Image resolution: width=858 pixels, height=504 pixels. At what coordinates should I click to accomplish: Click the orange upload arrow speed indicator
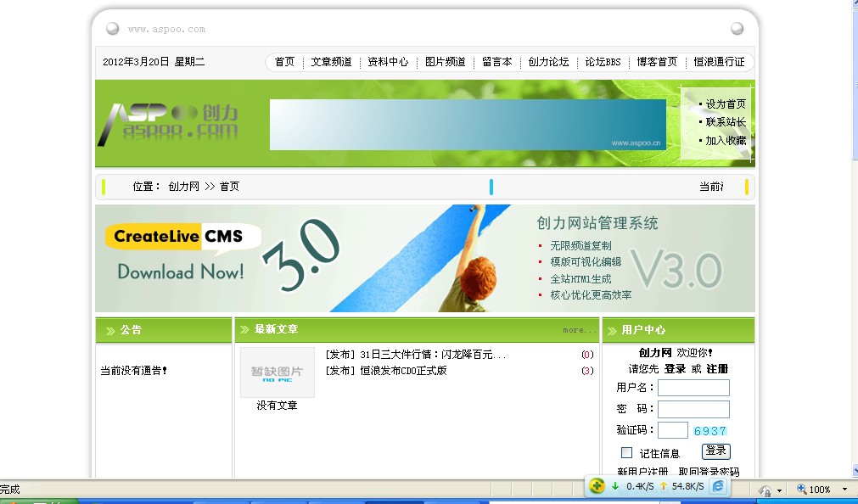pyautogui.click(x=664, y=486)
